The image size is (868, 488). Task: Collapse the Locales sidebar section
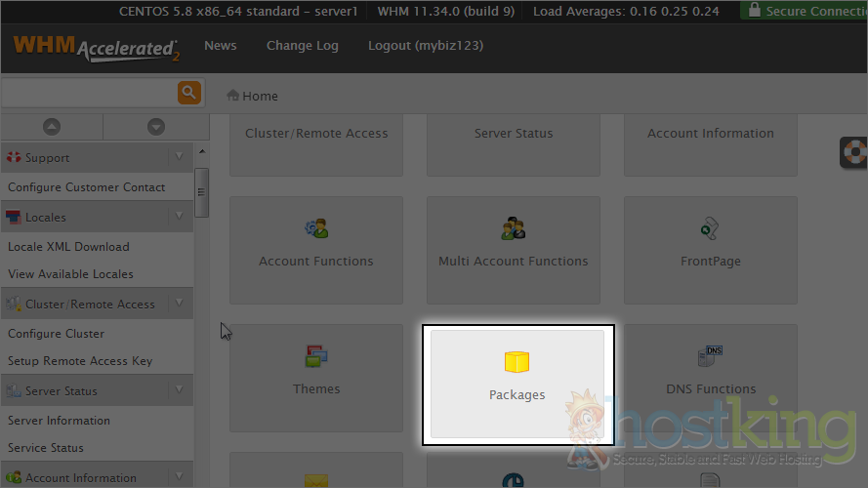pyautogui.click(x=179, y=217)
